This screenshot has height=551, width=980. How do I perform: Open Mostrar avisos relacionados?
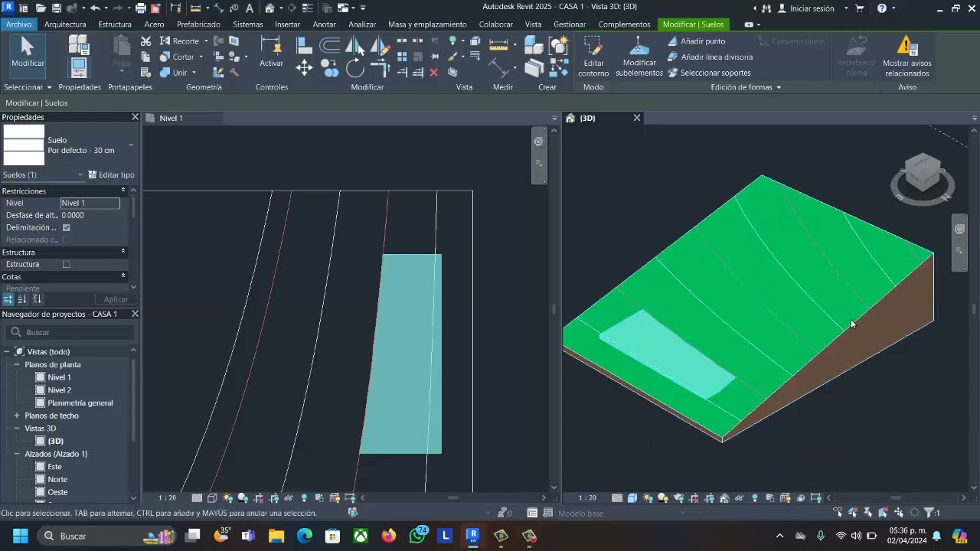[x=906, y=57]
